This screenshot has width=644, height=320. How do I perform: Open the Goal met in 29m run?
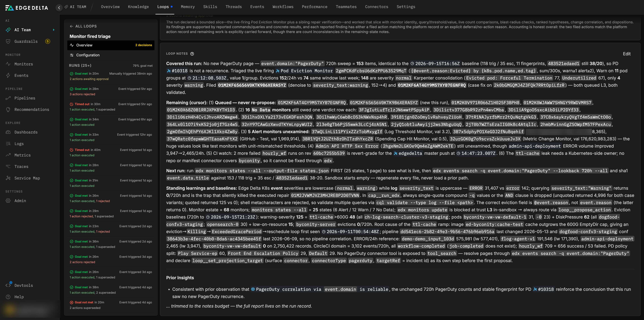[111, 214]
